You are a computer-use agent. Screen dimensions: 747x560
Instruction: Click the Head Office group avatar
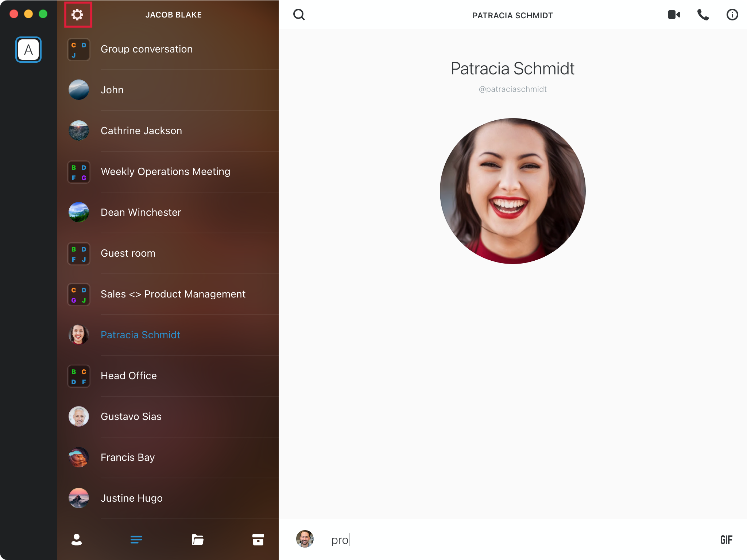tap(79, 376)
